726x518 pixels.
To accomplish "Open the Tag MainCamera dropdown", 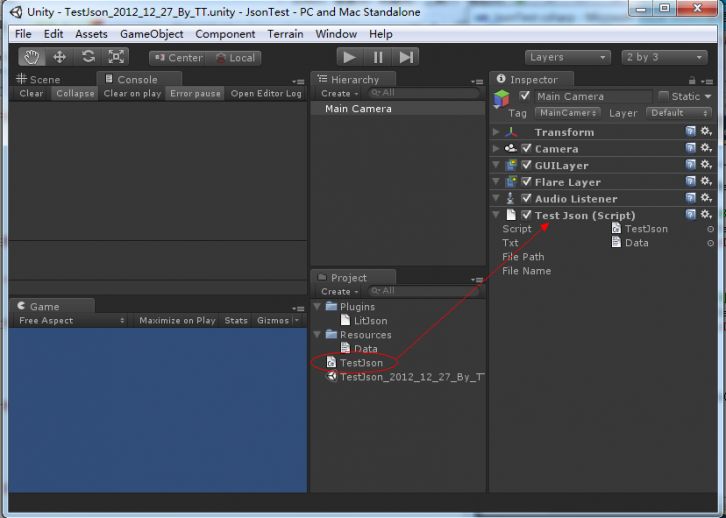I will coord(568,113).
